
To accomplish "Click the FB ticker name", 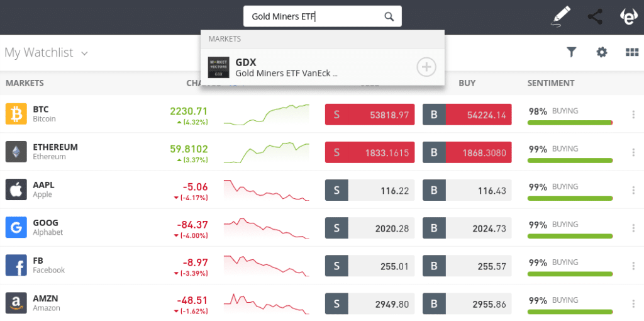I will pos(38,261).
